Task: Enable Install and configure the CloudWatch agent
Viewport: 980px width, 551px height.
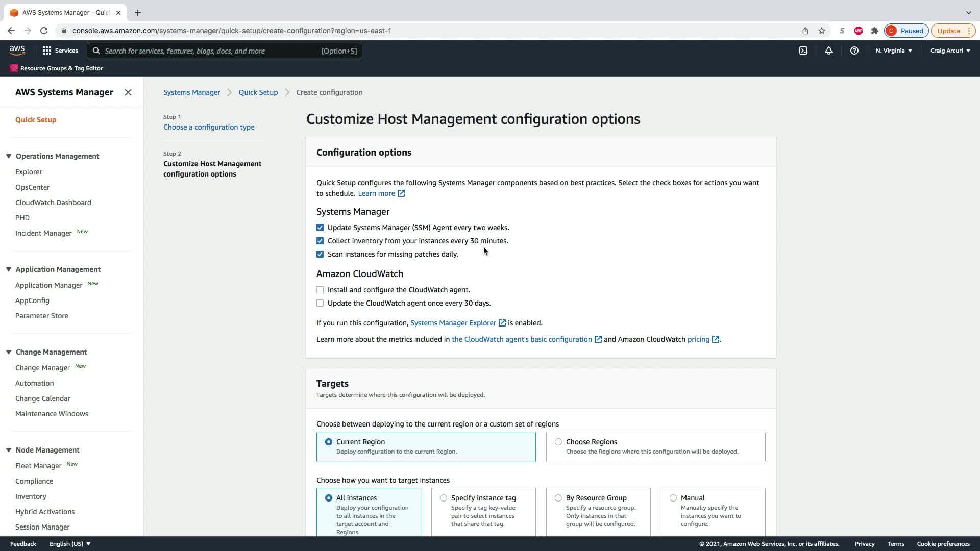Action: pyautogui.click(x=320, y=290)
